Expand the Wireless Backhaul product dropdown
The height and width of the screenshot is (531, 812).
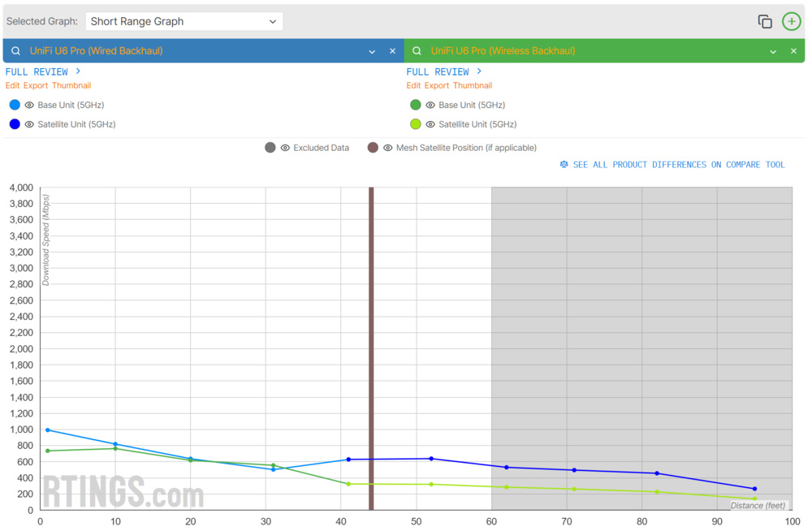773,50
